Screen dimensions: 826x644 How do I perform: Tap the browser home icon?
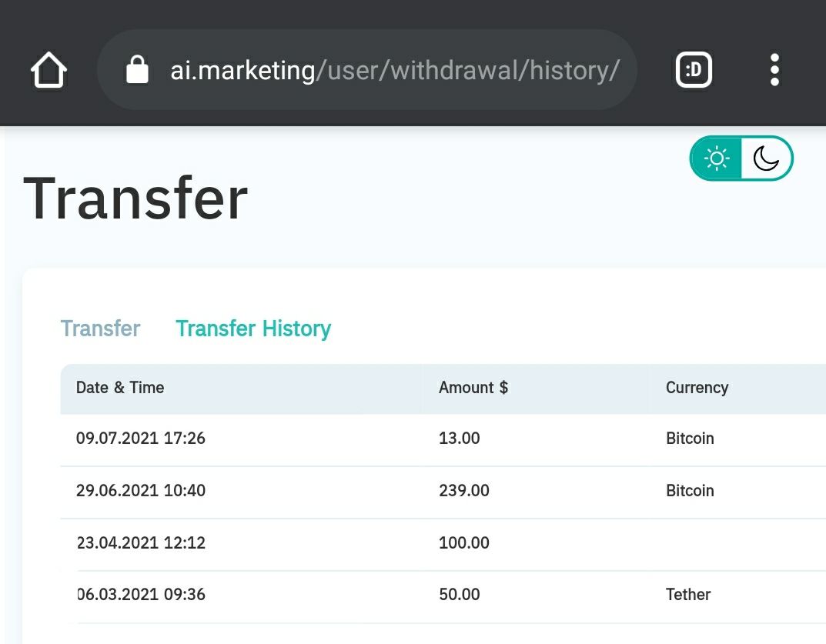48,69
